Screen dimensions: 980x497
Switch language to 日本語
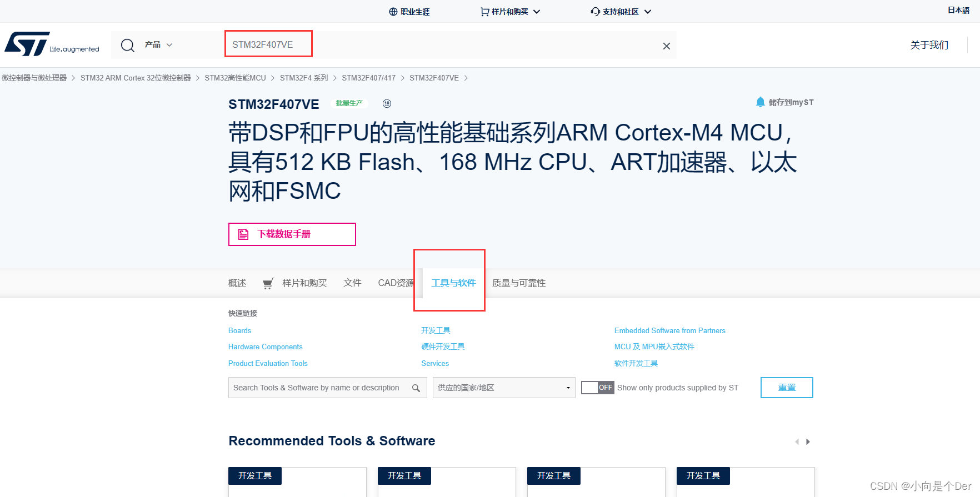tap(958, 11)
